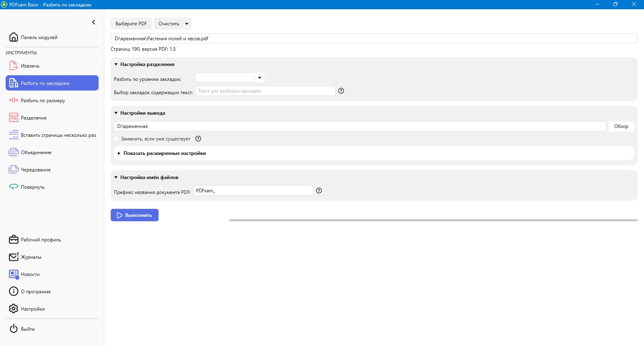
Task: Click the Выполнить run button
Action: pos(134,215)
